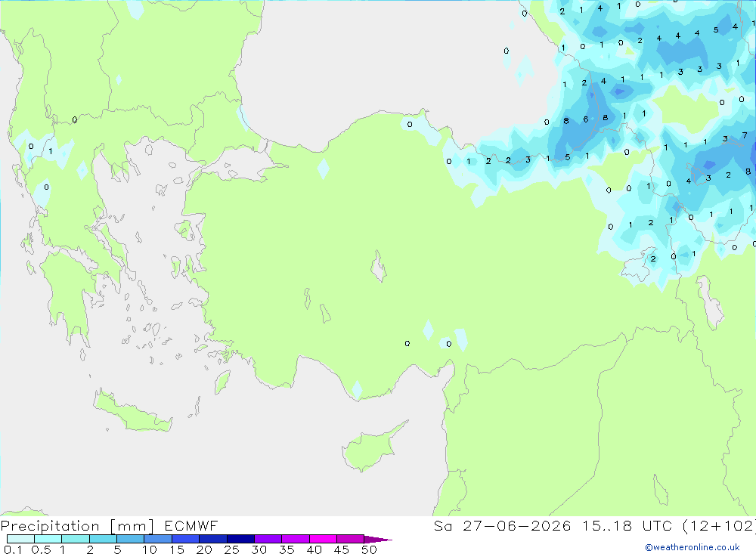756x554 pixels.
Task: Click the '50' legend scale label
Action: coord(369,549)
